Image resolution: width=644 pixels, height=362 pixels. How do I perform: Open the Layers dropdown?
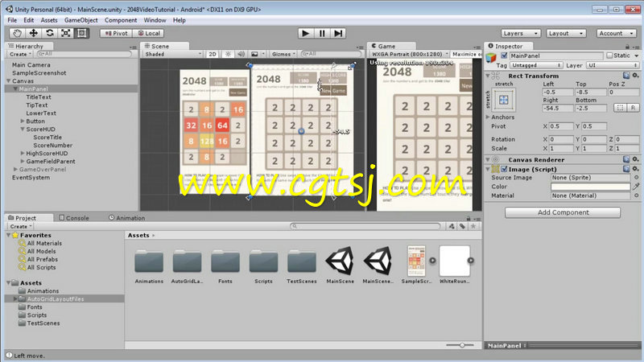[x=520, y=33]
